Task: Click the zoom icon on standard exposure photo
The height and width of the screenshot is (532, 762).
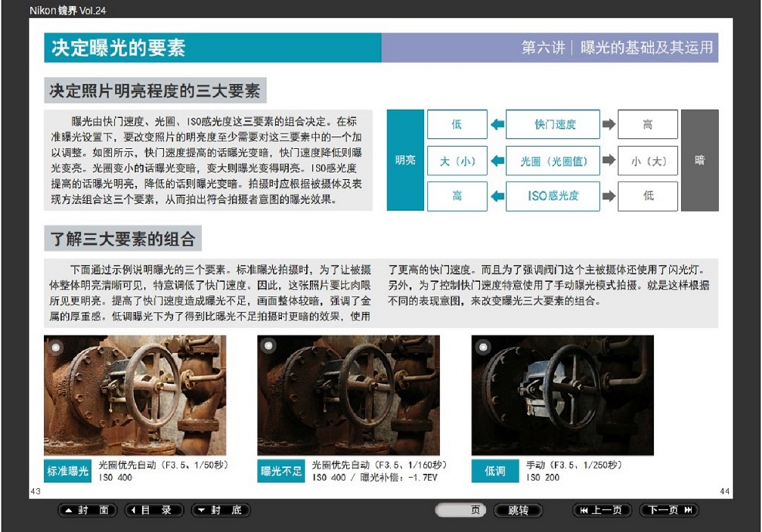Action: coord(56,347)
